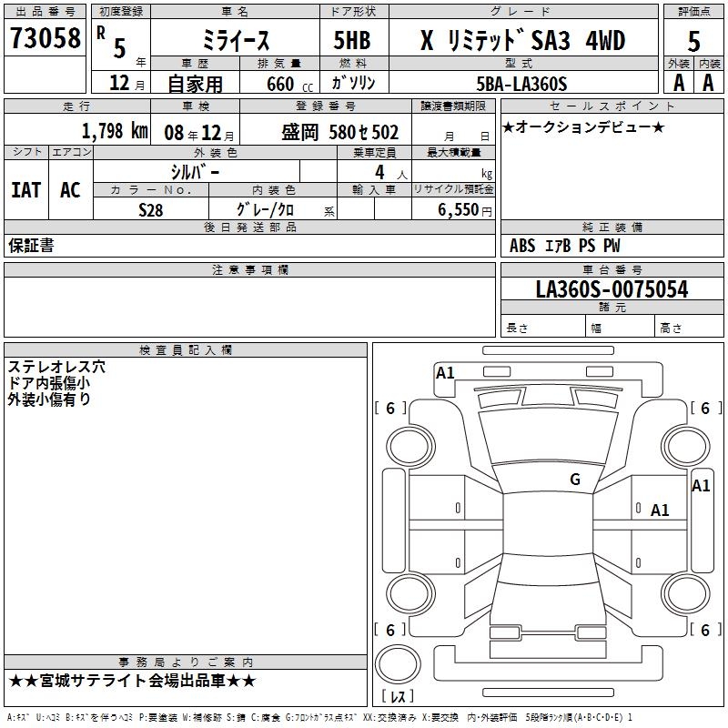728x728 pixels.
Task: Click the 注意事項欄 header
Action: tap(249, 269)
